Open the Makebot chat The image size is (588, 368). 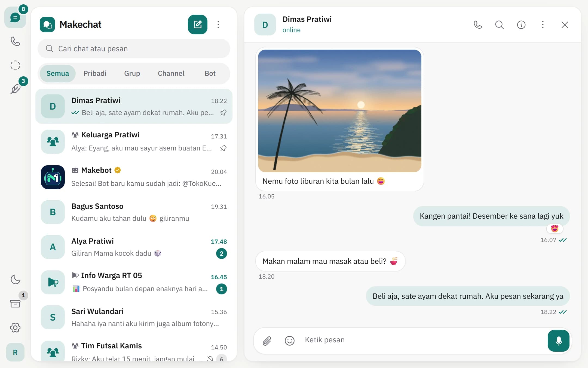pyautogui.click(x=134, y=177)
